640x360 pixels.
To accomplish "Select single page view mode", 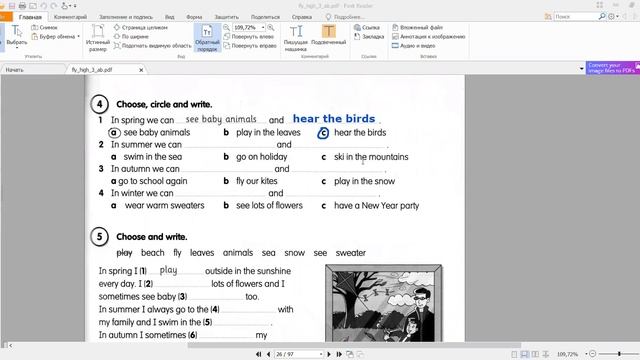I will click(514, 354).
